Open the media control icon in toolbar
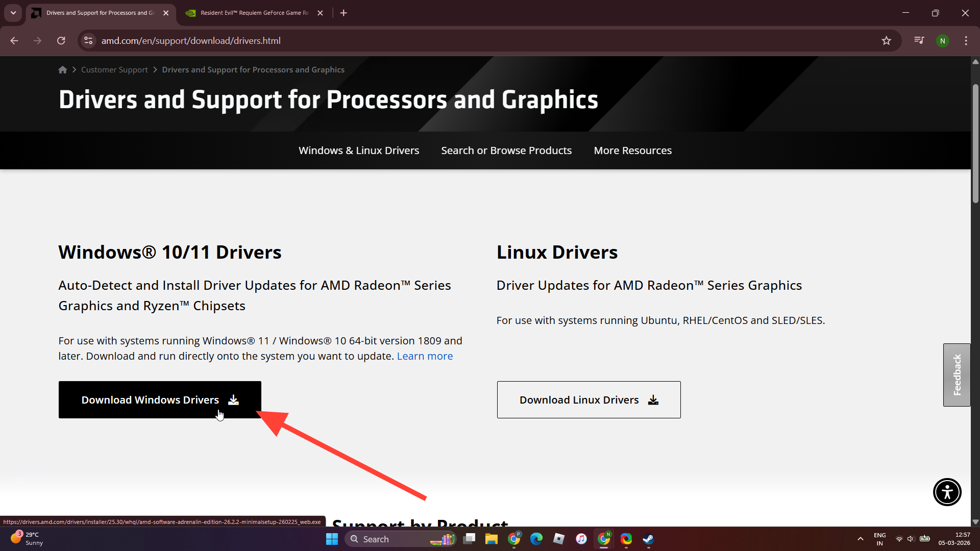Viewport: 980px width, 551px height. coord(919,41)
